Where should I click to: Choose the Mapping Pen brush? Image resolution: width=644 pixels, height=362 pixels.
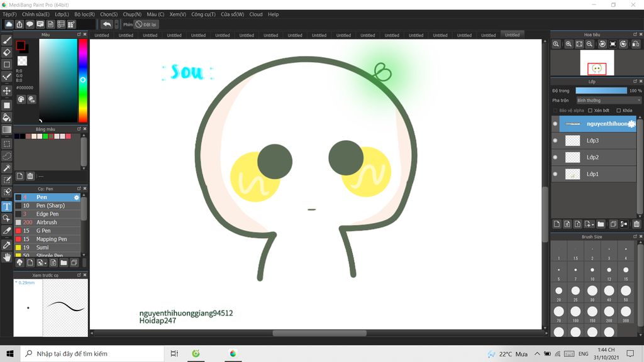tap(48, 239)
